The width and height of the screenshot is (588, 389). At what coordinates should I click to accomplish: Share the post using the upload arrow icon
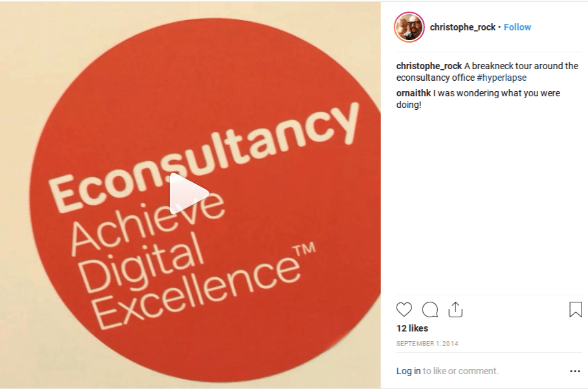point(455,310)
